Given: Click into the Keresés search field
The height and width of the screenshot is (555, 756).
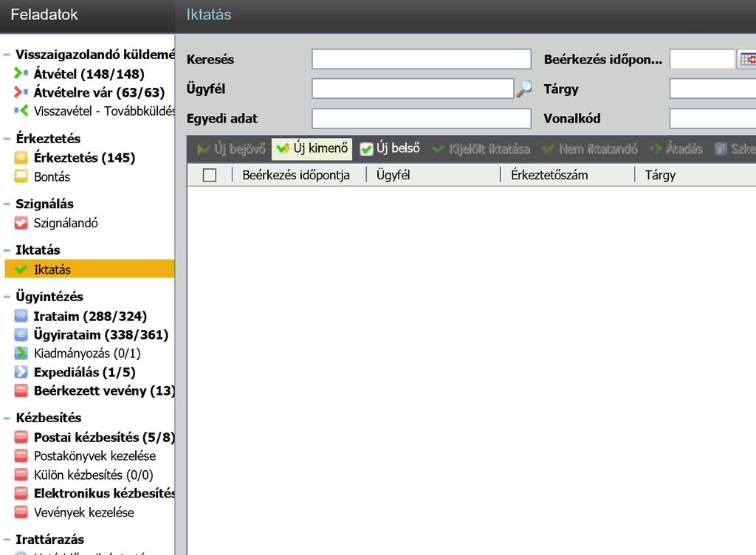Looking at the screenshot, I should pyautogui.click(x=422, y=59).
